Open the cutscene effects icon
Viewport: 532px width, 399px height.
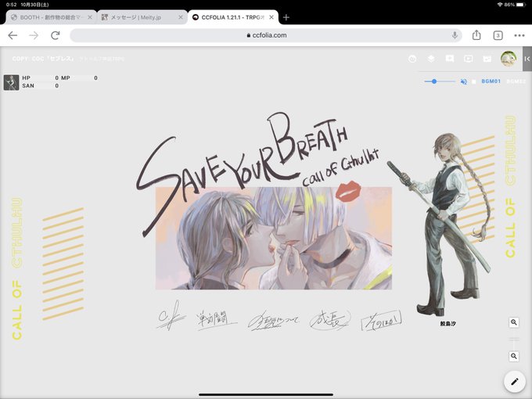pyautogui.click(x=487, y=59)
